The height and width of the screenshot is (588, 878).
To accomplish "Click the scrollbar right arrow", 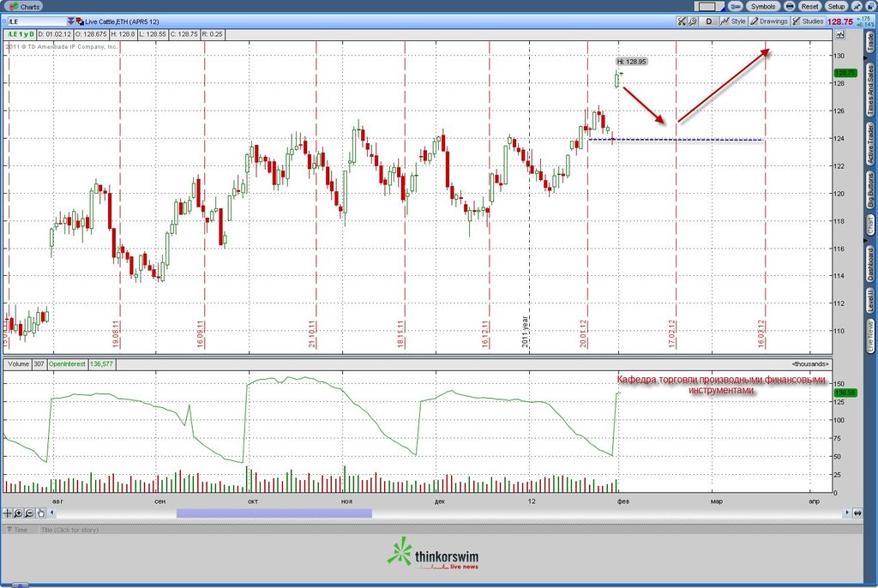I will [x=846, y=513].
